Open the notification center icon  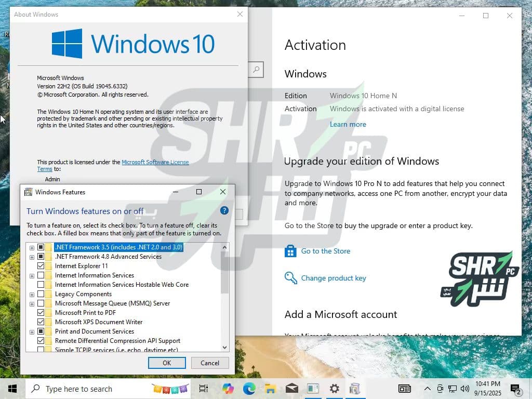point(515,390)
